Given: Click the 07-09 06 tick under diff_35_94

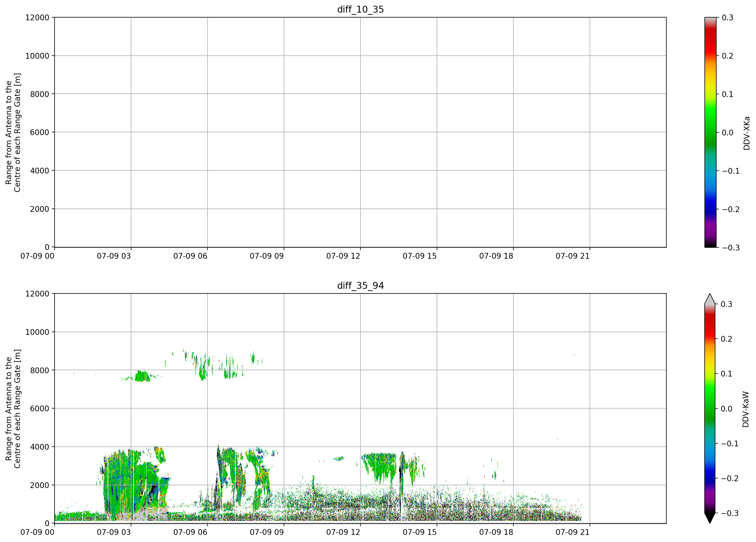Looking at the screenshot, I should tap(190, 532).
